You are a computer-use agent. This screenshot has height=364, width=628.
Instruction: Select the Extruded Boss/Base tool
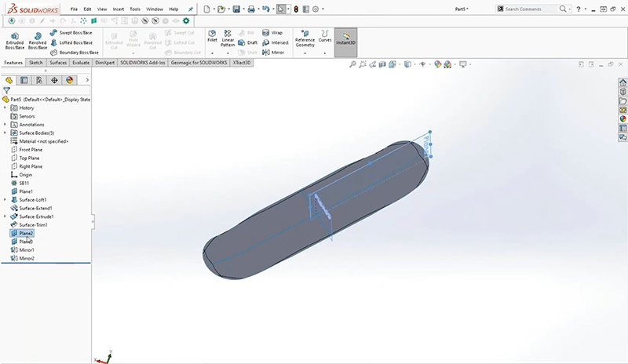[x=14, y=41]
